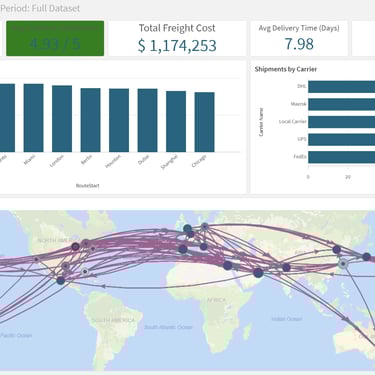Image resolution: width=375 pixels, height=375 pixels.
Task: Click the South Atlantic Ocean map label
Action: tap(168, 327)
